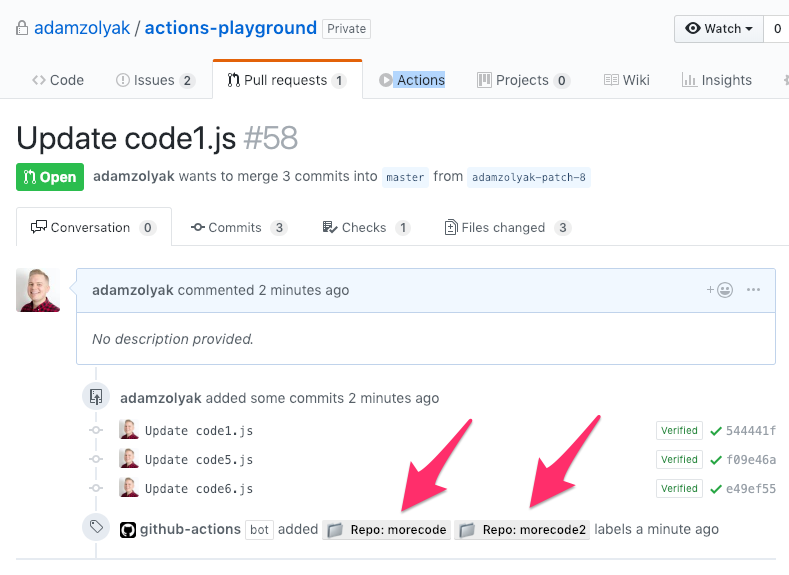Click Verified badge for commit f09e46a

(679, 459)
